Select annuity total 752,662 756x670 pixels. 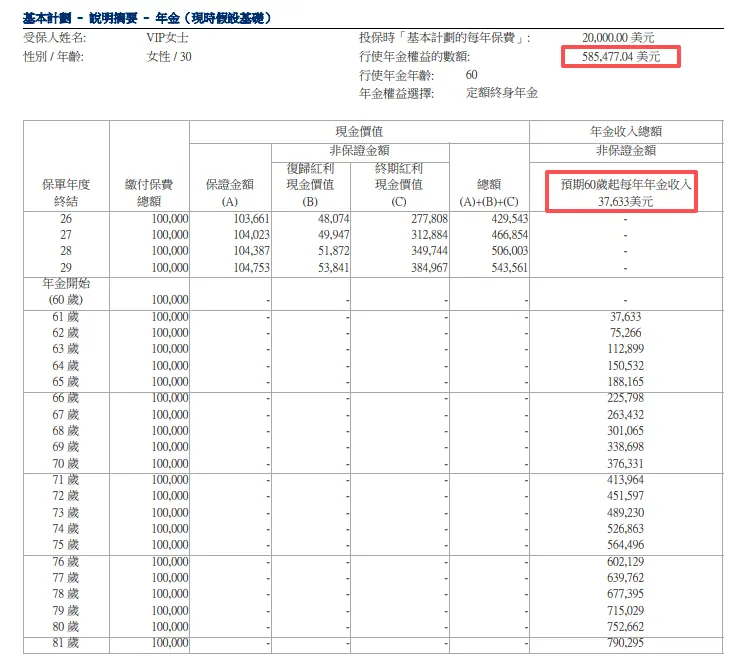click(625, 626)
